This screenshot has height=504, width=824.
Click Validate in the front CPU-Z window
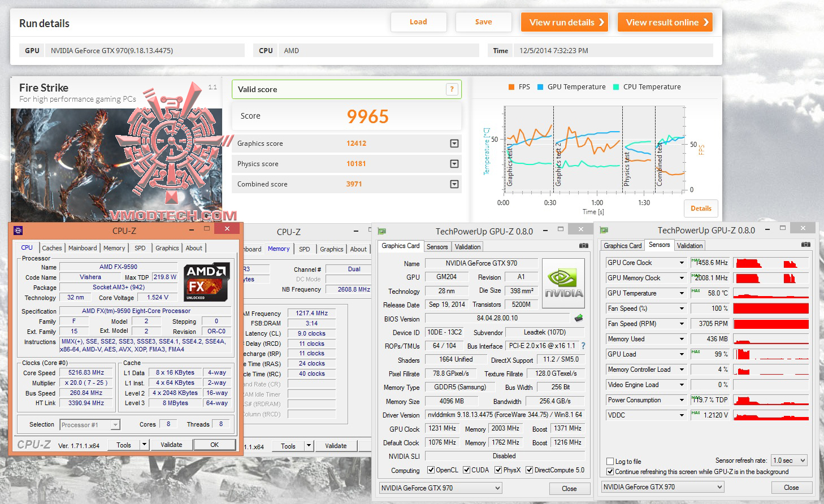(x=171, y=445)
